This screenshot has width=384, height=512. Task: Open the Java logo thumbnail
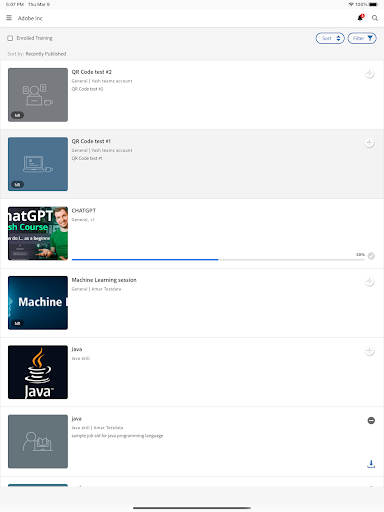pyautogui.click(x=38, y=372)
